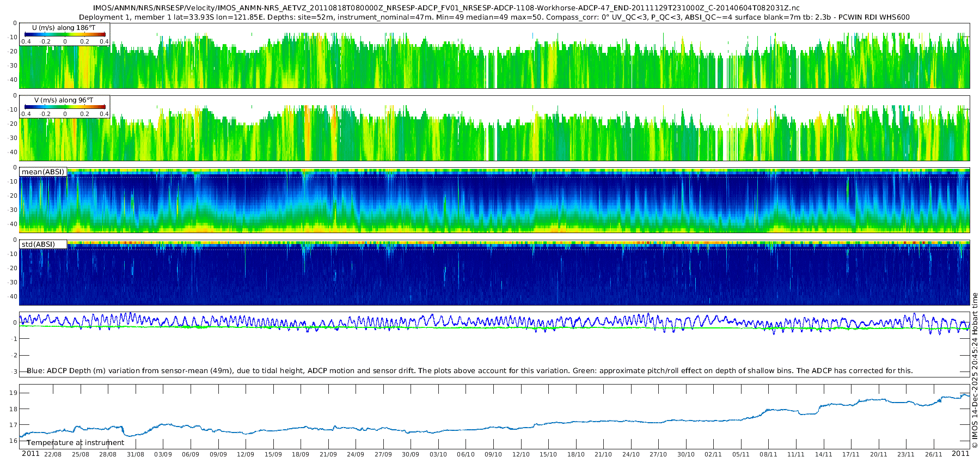Click the 16 tick on the temperature axis
Viewport: 980px width, 463px height.
click(14, 441)
